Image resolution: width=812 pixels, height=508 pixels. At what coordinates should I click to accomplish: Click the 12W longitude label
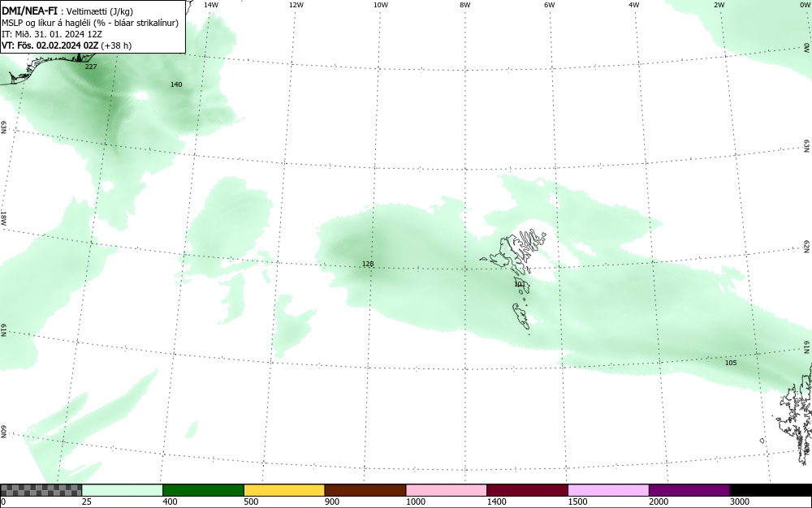296,5
